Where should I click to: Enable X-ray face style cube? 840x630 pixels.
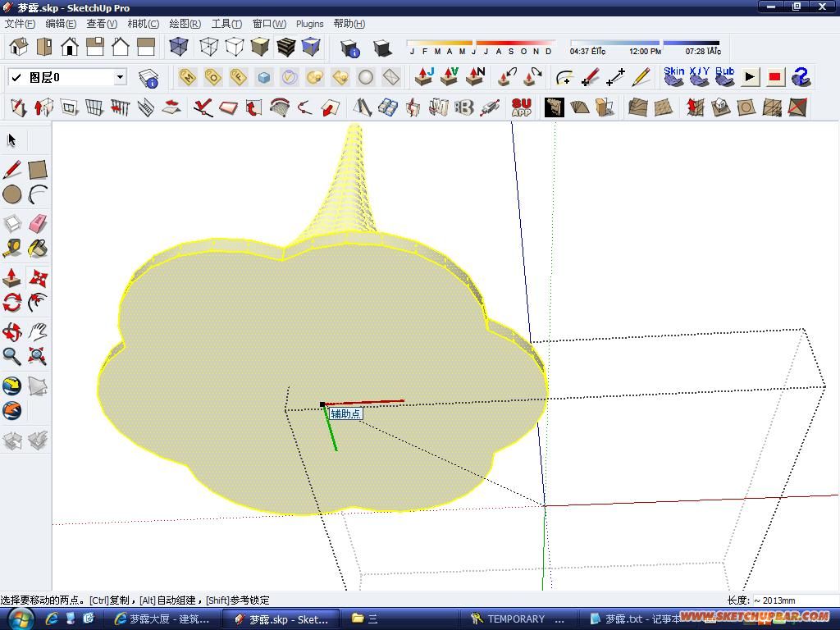click(178, 47)
